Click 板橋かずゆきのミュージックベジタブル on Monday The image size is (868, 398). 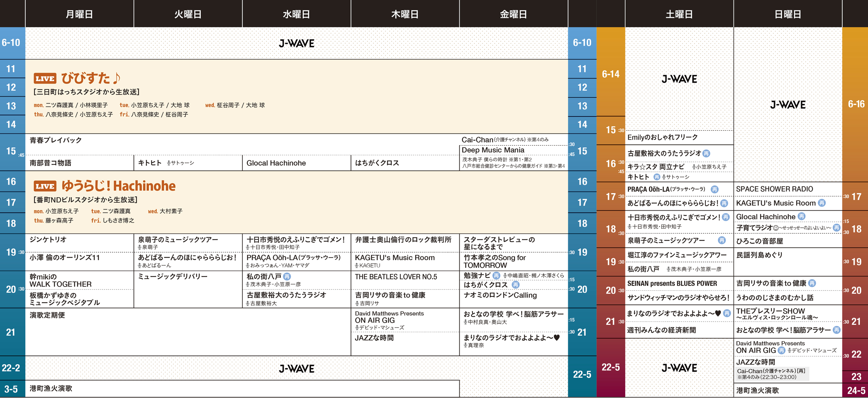point(65,299)
